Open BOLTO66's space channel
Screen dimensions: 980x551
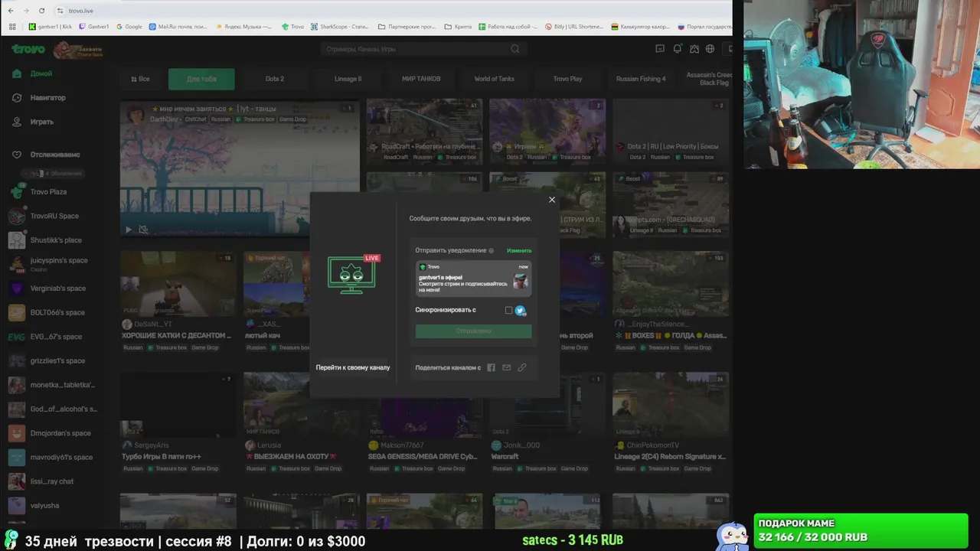(x=57, y=312)
